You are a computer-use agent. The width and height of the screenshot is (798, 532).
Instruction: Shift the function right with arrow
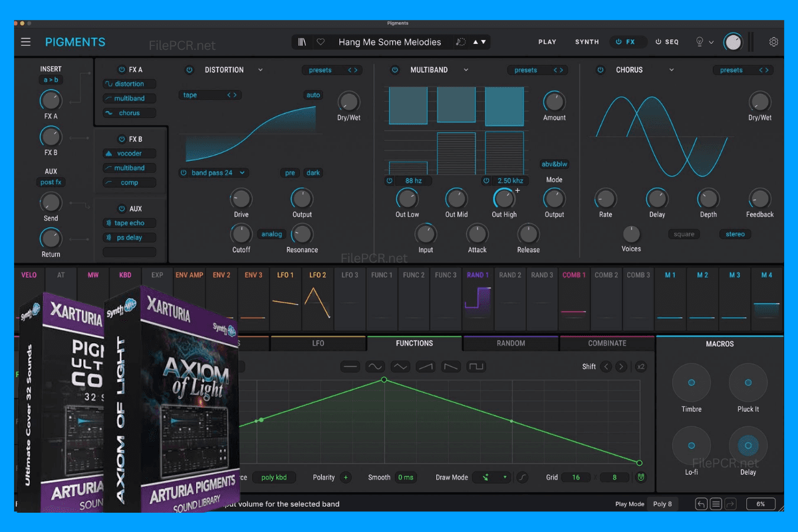pos(621,366)
